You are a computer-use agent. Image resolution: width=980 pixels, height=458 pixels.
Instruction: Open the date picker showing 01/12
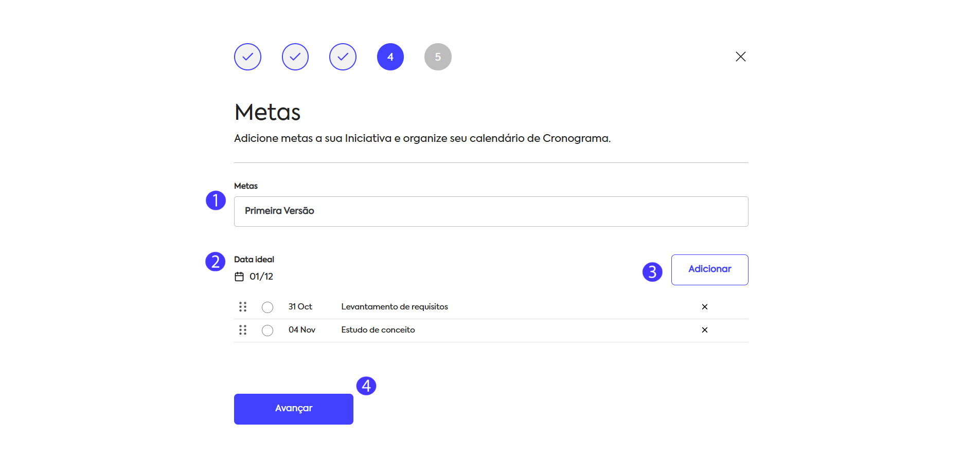261,277
